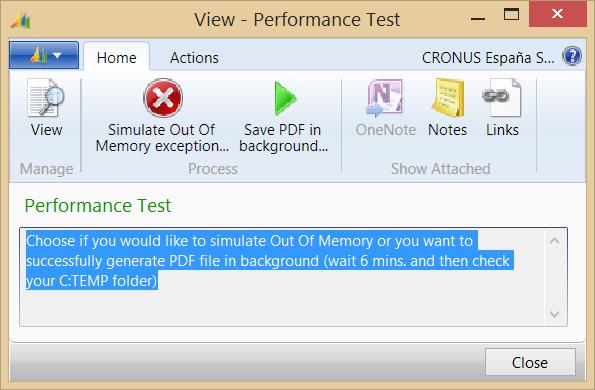Click the text box scroll up arrow
This screenshot has width=595, height=390.
coord(554,241)
